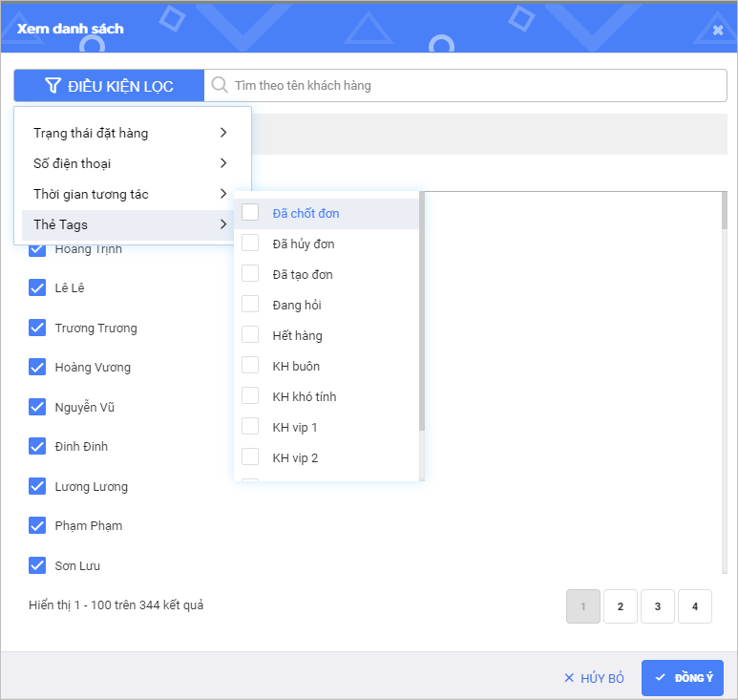Viewport: 738px width, 700px height.
Task: Check the 'KH vip 1' tag checkbox
Action: pyautogui.click(x=250, y=427)
